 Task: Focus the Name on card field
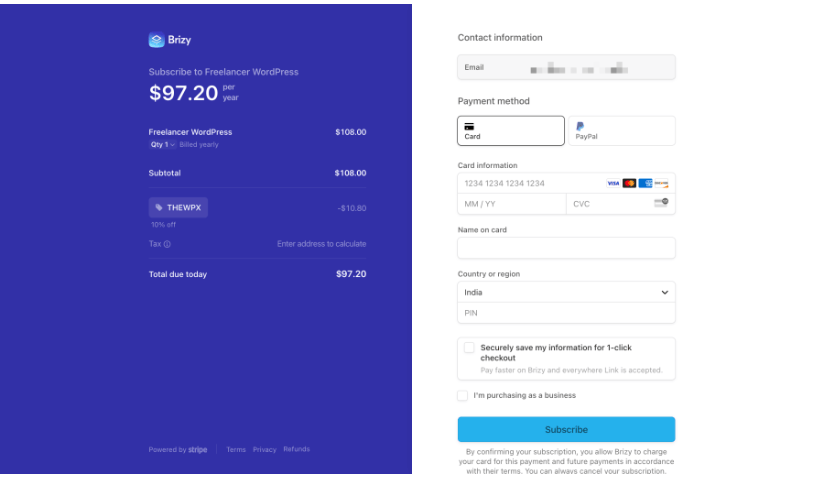pyautogui.click(x=566, y=248)
